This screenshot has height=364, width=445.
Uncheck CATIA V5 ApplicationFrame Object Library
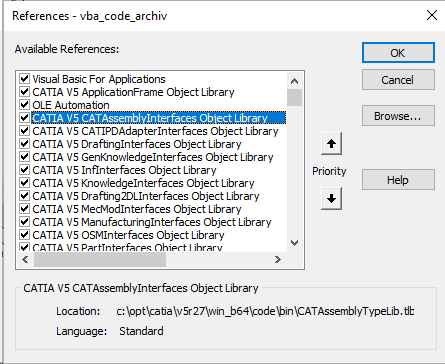click(x=24, y=92)
